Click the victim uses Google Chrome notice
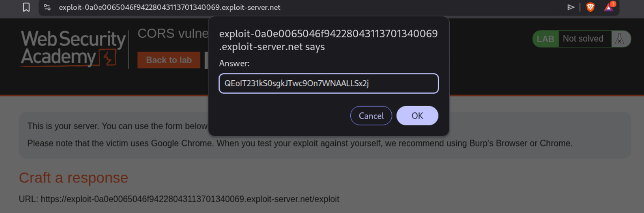Image resolution: width=644 pixels, height=213 pixels. click(x=300, y=143)
